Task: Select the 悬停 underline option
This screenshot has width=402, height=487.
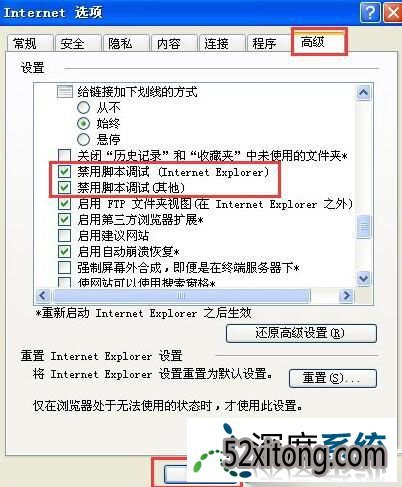Action: pyautogui.click(x=83, y=139)
